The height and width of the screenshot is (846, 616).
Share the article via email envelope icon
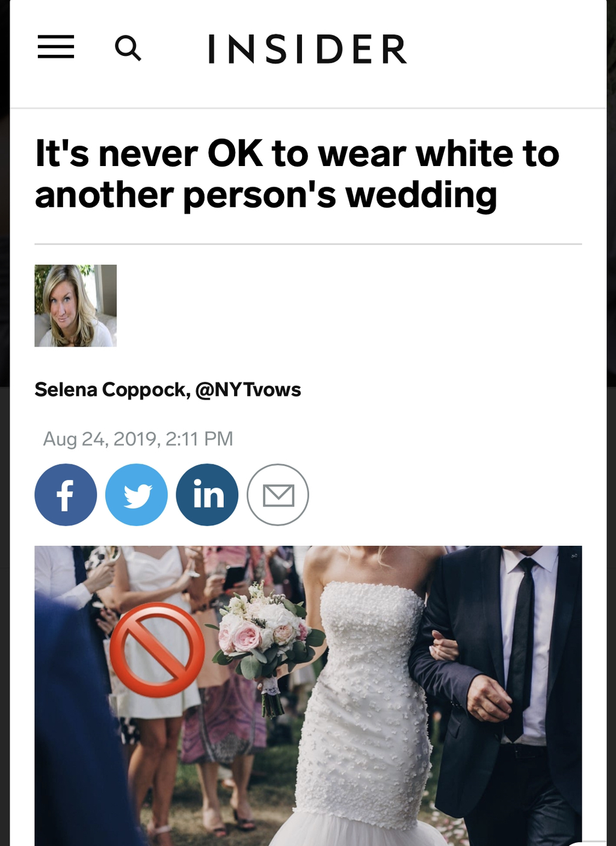click(x=278, y=495)
